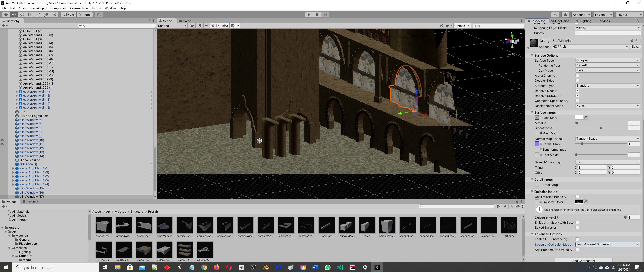Select the Scale tool
Screen dimensions: 644x273
tap(30, 15)
